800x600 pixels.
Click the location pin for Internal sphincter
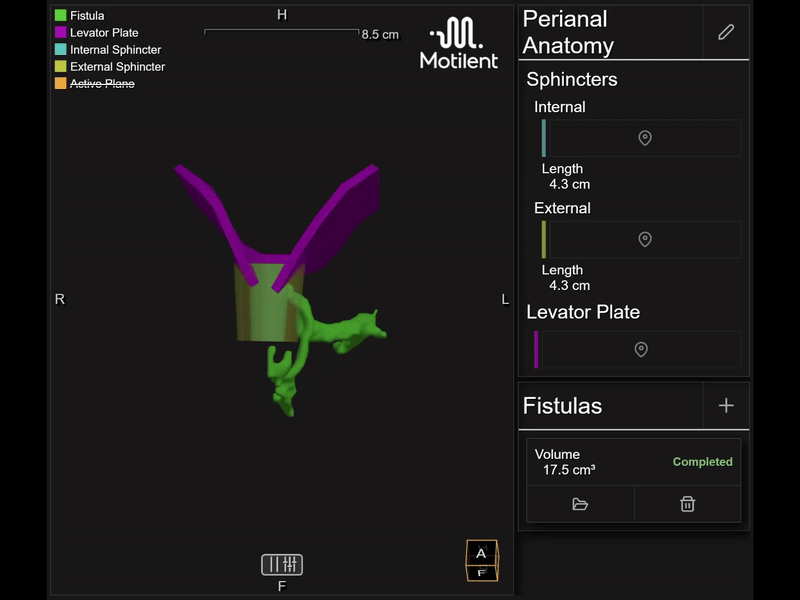tap(645, 138)
